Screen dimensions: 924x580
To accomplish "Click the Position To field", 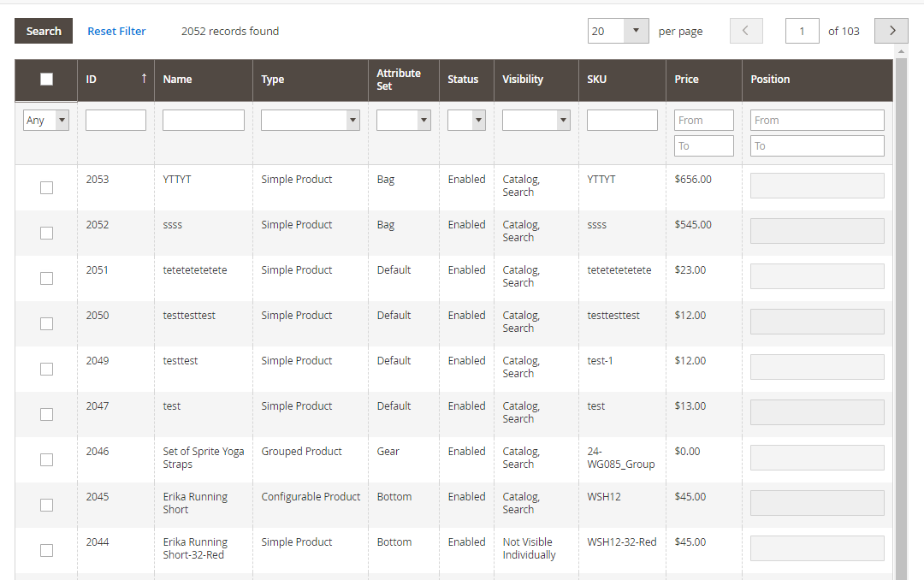I will point(817,146).
